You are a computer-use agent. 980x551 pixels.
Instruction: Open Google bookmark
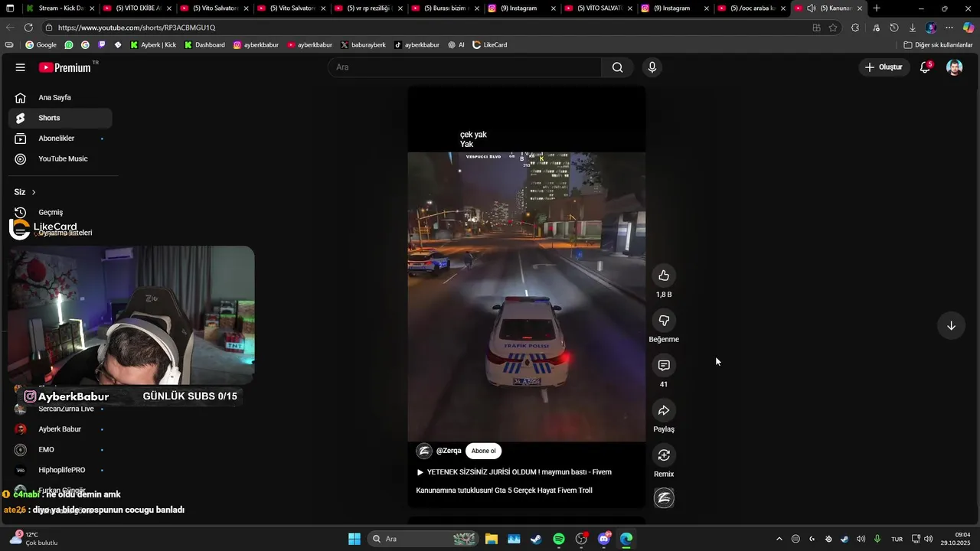pos(41,45)
